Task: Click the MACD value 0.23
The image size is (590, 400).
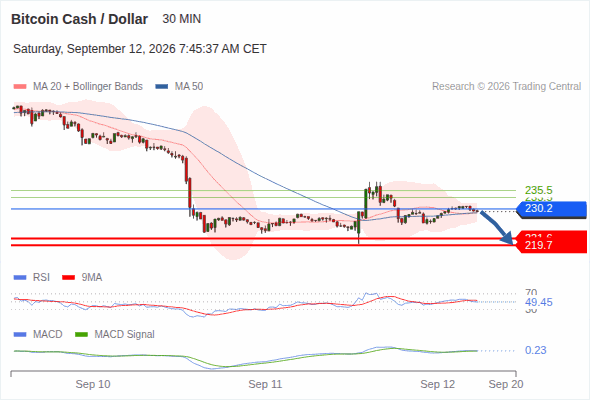Action: point(535,350)
